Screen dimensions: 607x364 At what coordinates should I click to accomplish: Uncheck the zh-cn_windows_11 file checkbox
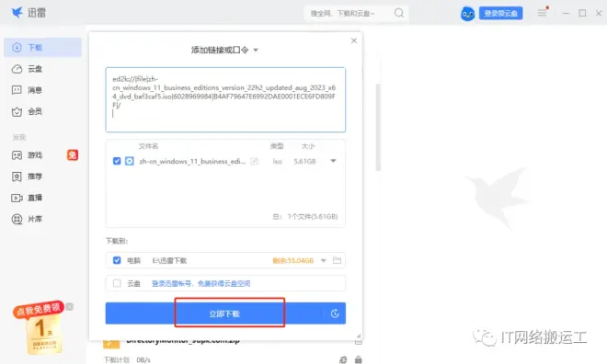[x=117, y=161]
